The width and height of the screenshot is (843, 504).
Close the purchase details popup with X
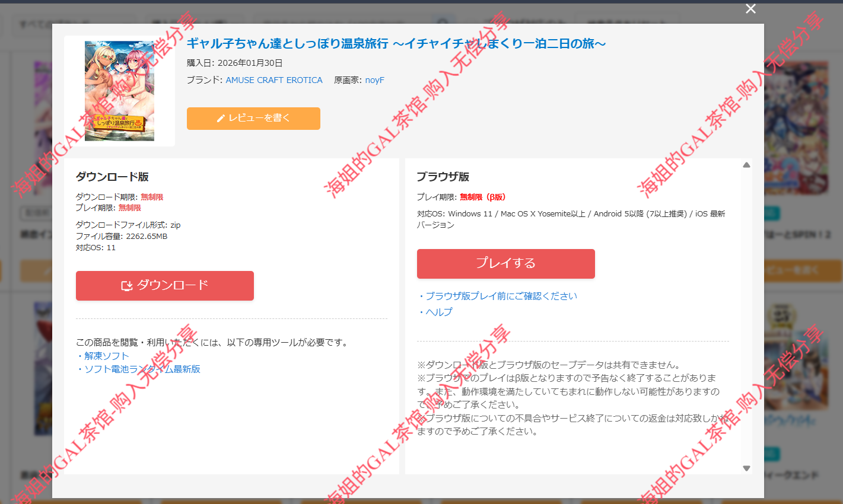coord(750,9)
